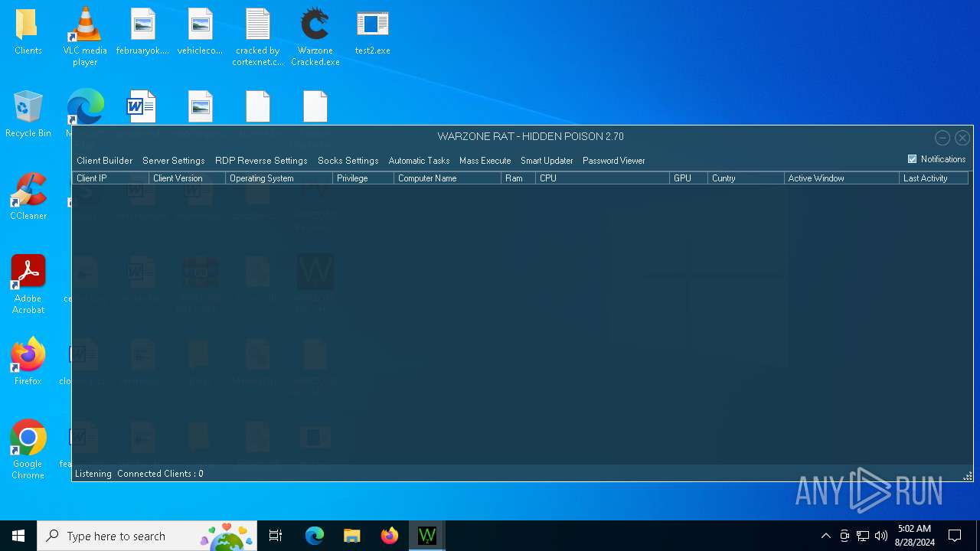Select Google Chrome desktop shortcut

(28, 449)
